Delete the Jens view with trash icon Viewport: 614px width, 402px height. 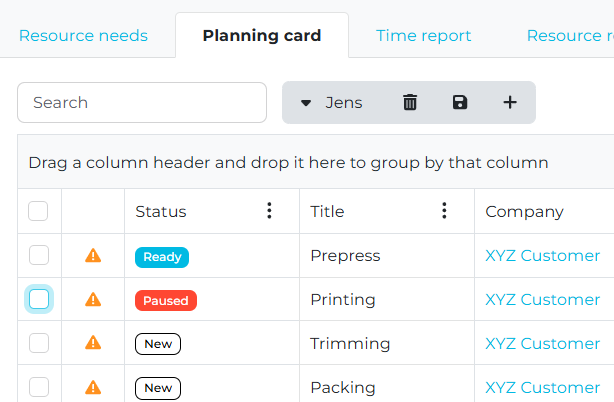coord(410,103)
